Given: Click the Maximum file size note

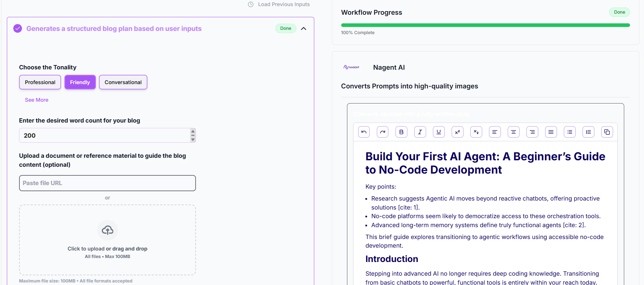Looking at the screenshot, I should click(x=76, y=281).
